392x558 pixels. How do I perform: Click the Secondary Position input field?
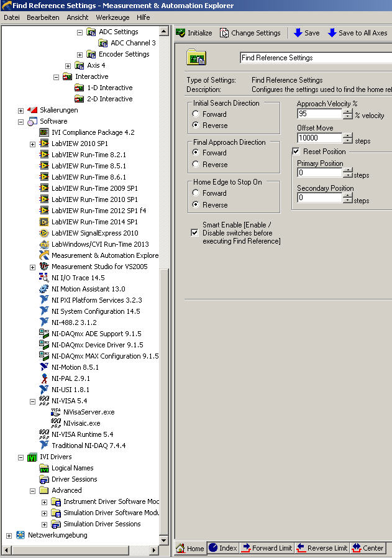pos(320,198)
